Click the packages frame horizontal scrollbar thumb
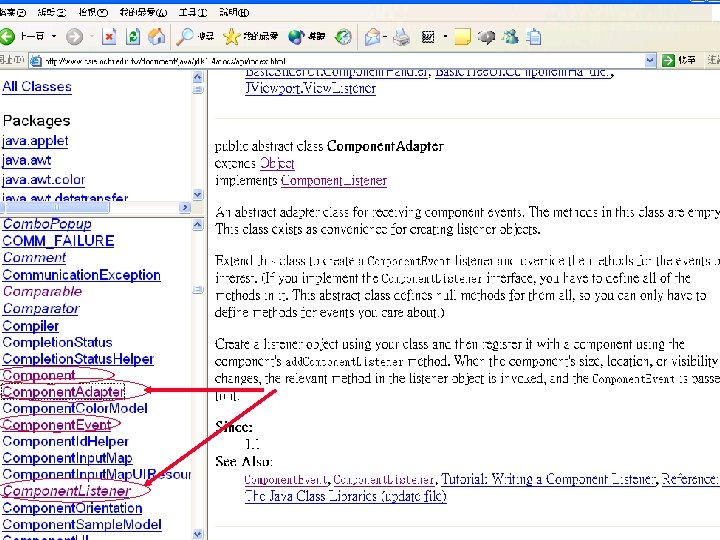Viewport: 720px width, 540px height. (x=56, y=208)
